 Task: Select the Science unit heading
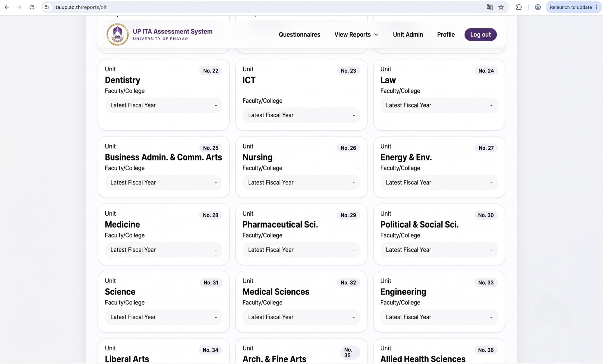pyautogui.click(x=120, y=292)
